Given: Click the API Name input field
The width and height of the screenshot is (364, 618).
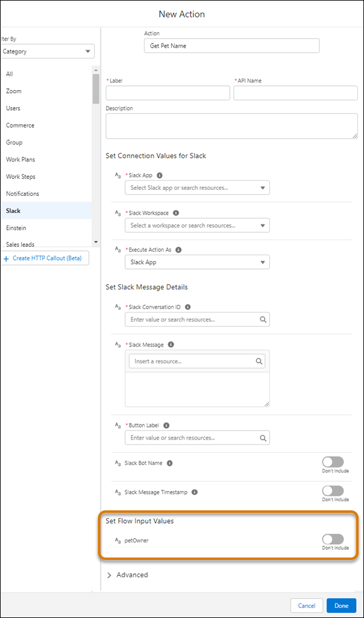Looking at the screenshot, I should click(296, 93).
